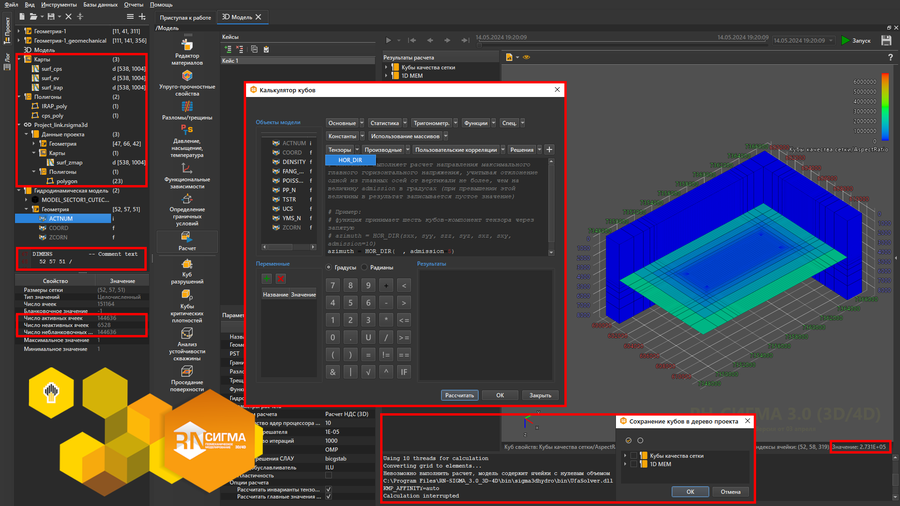Screen dimensions: 900x506
Task: Choose HOR_DIR from the Тензоры list
Action: pos(350,160)
